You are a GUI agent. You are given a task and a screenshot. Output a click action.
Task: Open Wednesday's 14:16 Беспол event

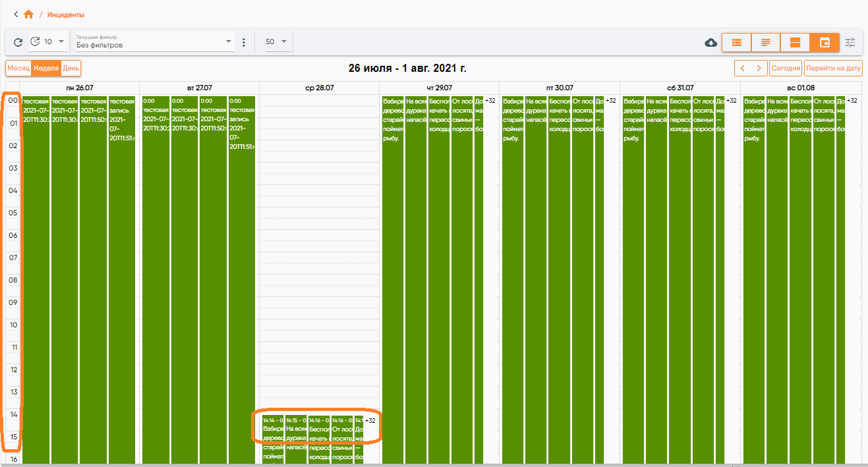point(319,439)
